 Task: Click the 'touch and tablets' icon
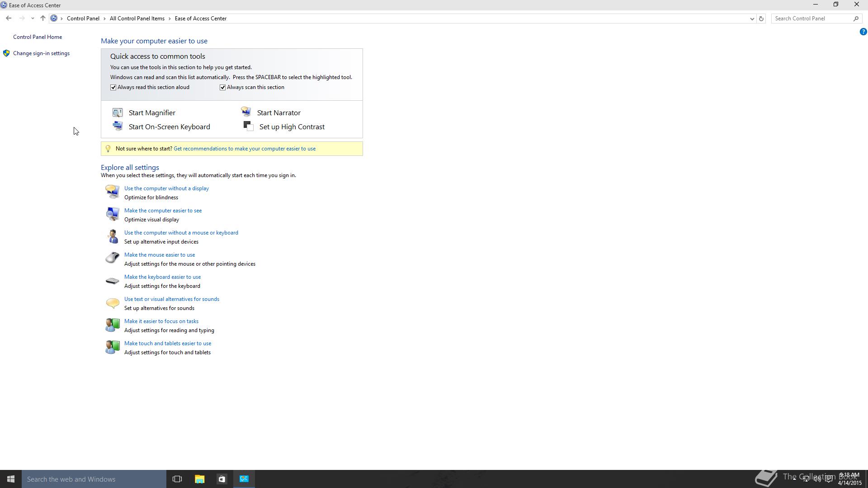coord(112,347)
